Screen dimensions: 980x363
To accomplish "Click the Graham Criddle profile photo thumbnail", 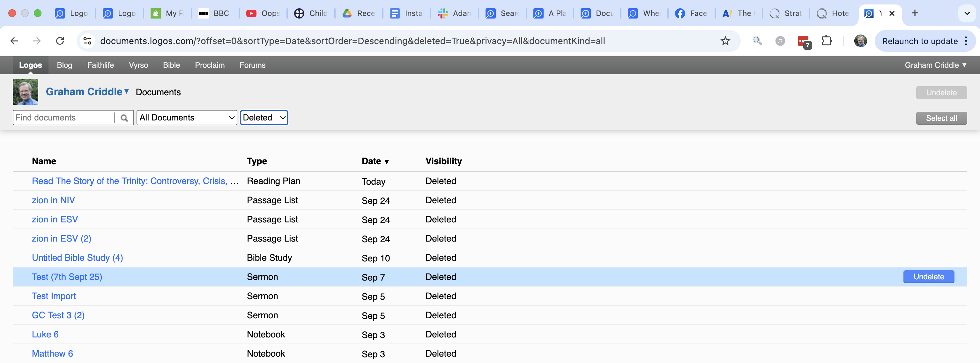I will click(x=26, y=92).
